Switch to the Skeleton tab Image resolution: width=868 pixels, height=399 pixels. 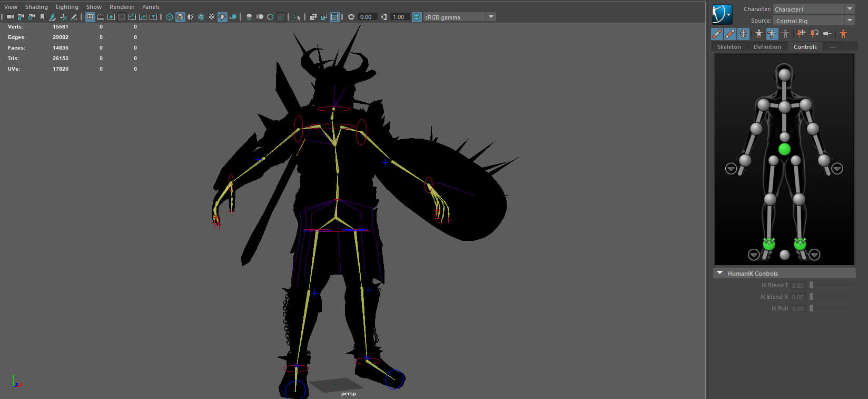[729, 47]
